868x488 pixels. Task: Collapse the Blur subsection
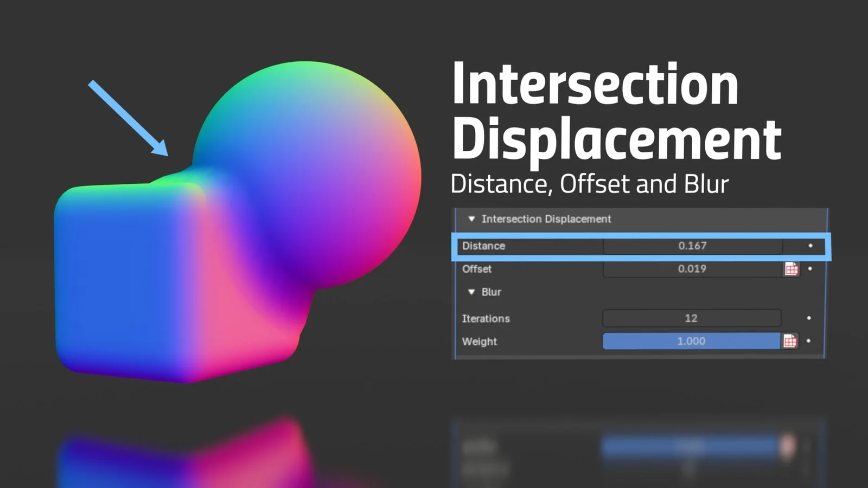(x=471, y=292)
